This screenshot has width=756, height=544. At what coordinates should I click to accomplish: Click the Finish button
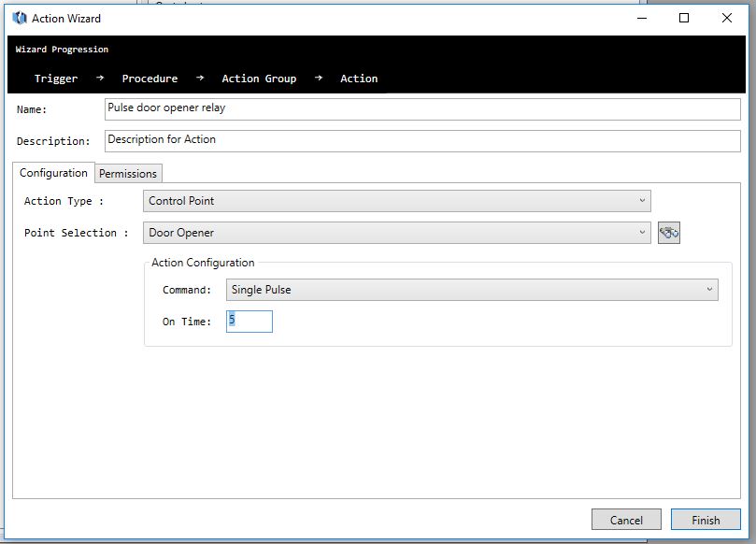click(706, 520)
